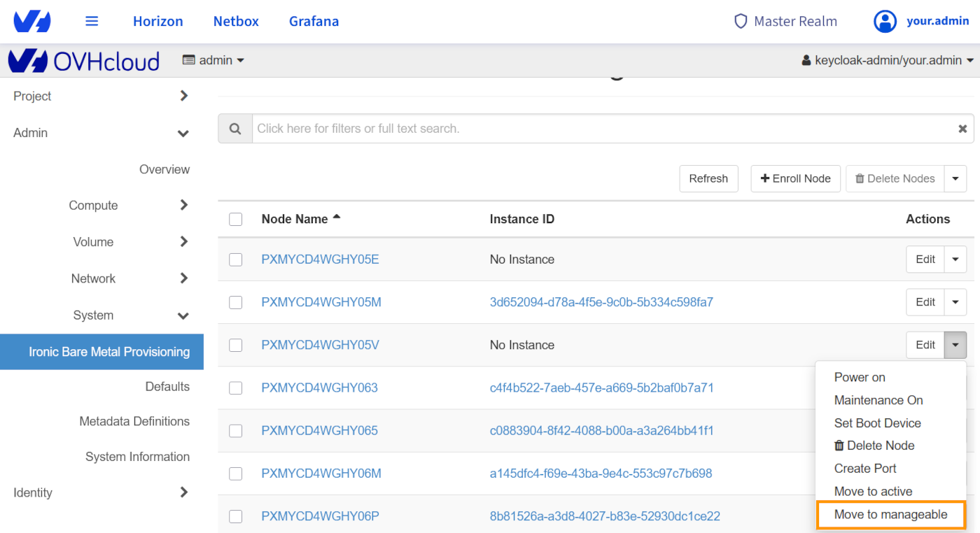This screenshot has width=980, height=533.
Task: Choose Move to manageable menu option
Action: click(890, 515)
